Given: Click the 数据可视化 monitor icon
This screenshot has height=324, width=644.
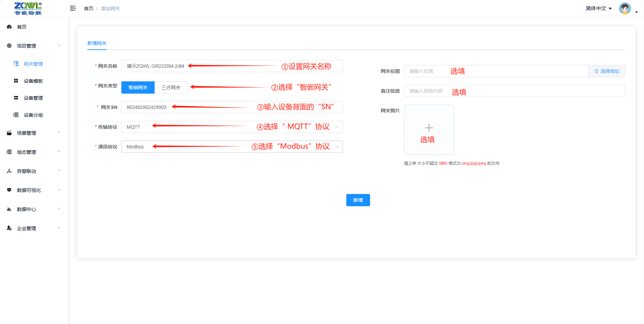Looking at the screenshot, I should click(x=9, y=190).
